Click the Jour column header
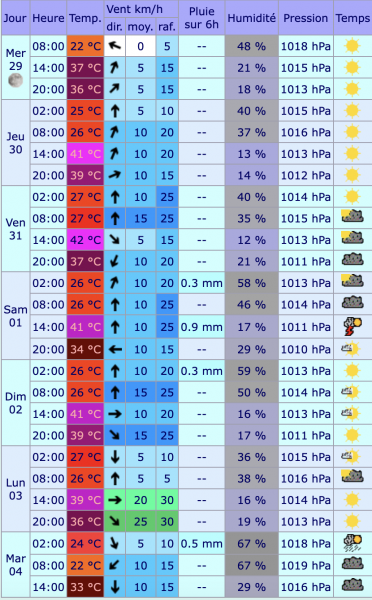This screenshot has height=600, width=372. click(x=15, y=18)
